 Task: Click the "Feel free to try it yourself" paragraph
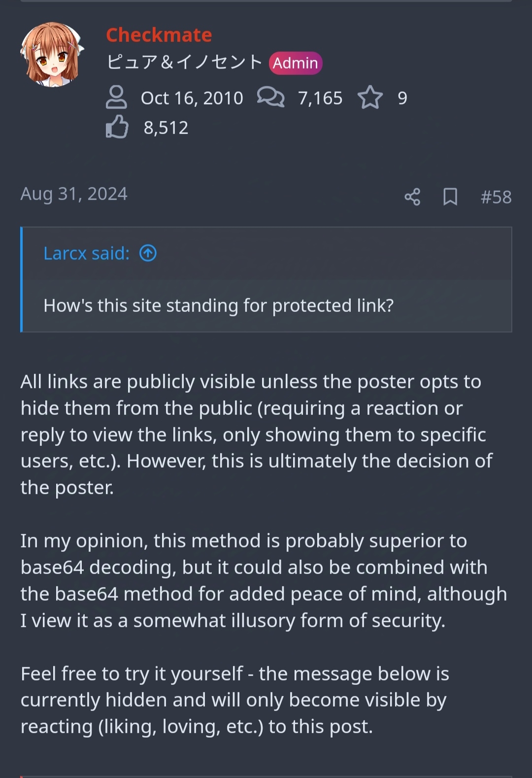(235, 700)
